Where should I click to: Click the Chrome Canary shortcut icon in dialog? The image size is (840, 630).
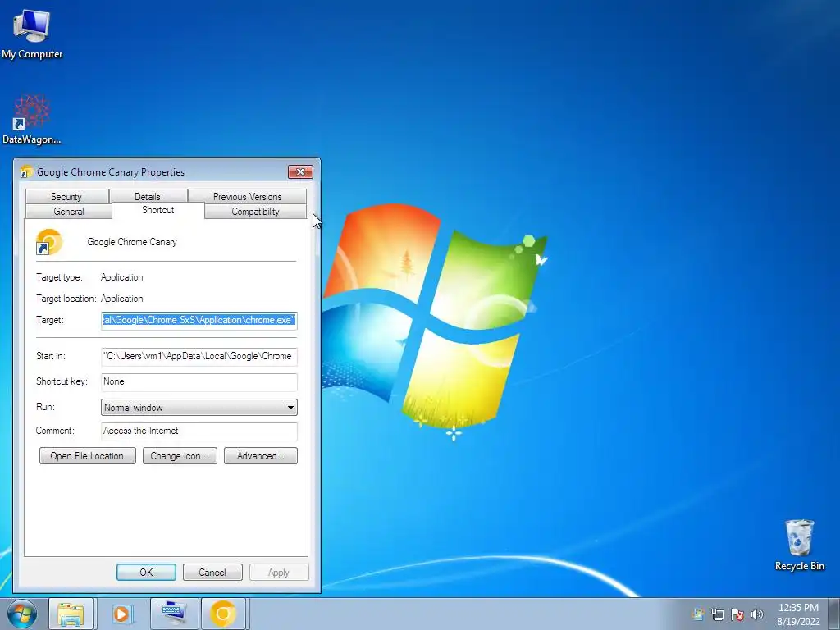(x=48, y=242)
